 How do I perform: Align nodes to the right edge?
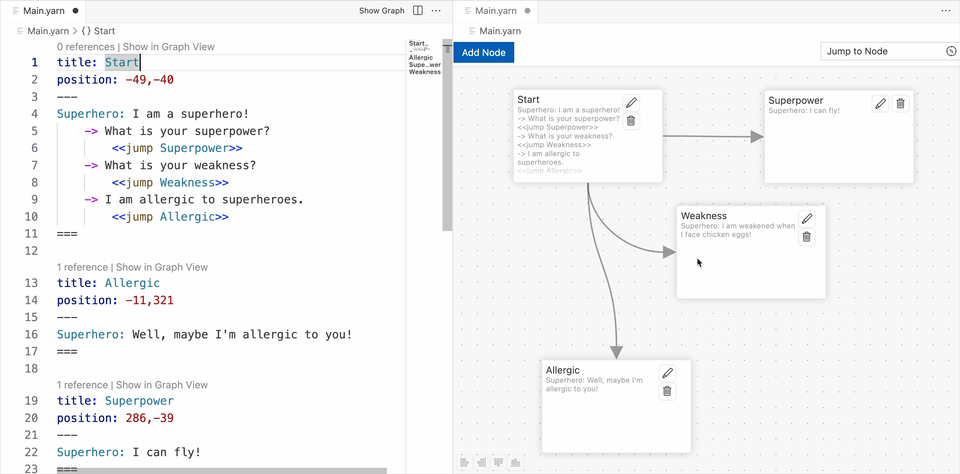(x=482, y=462)
